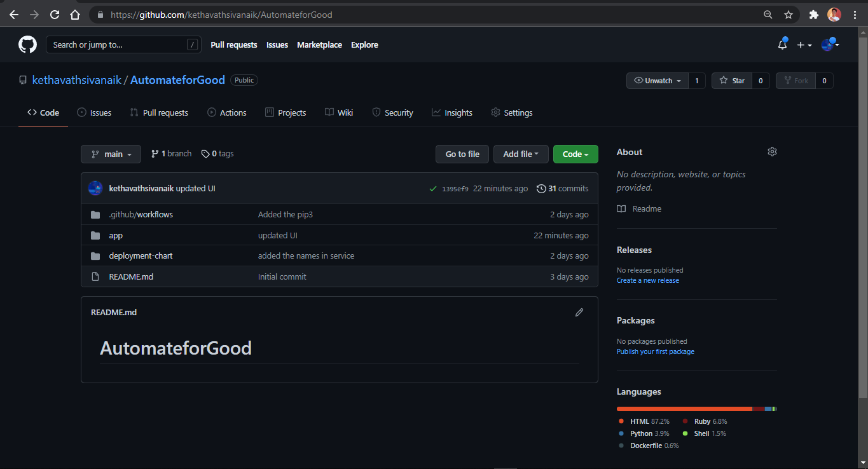Click the Go to file button
868x469 pixels.
point(462,154)
